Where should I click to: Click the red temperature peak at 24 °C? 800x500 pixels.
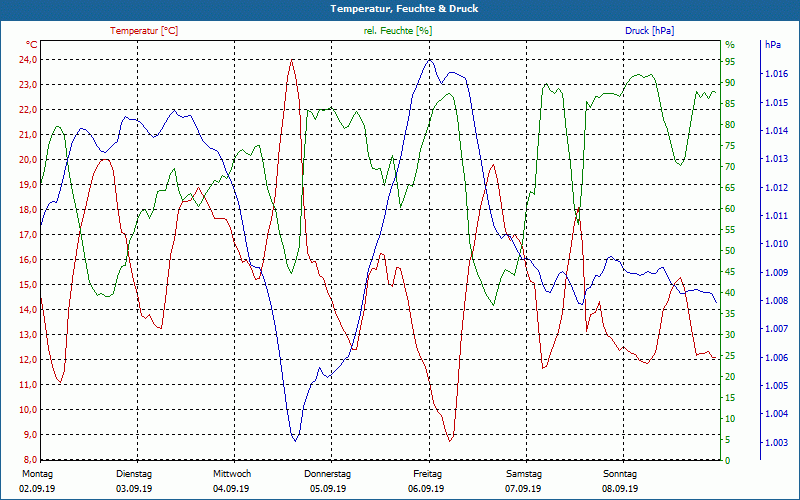coord(291,60)
